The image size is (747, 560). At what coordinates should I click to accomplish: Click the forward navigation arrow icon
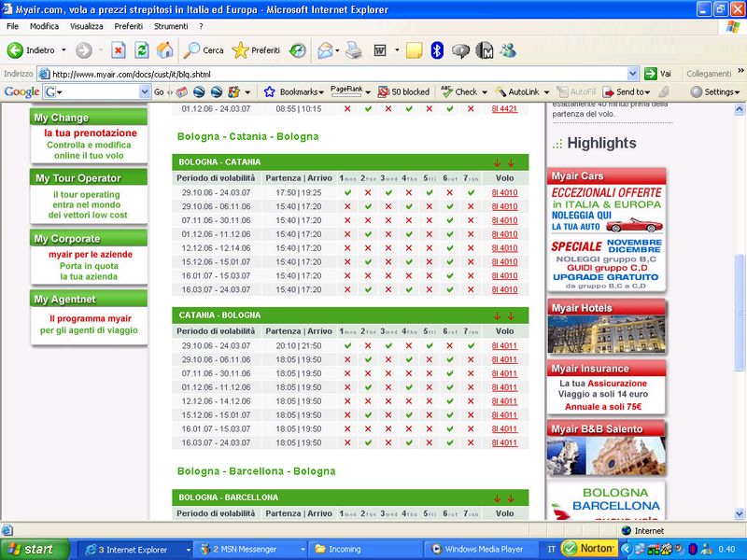click(x=84, y=50)
